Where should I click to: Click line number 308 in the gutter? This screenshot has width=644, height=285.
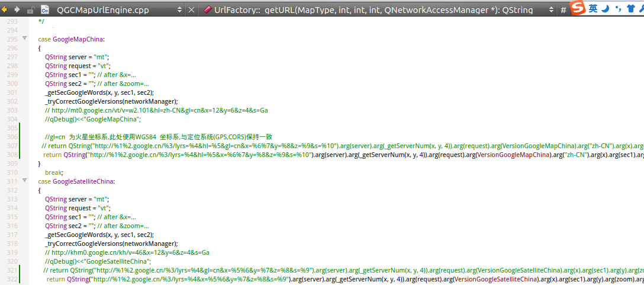(x=12, y=155)
